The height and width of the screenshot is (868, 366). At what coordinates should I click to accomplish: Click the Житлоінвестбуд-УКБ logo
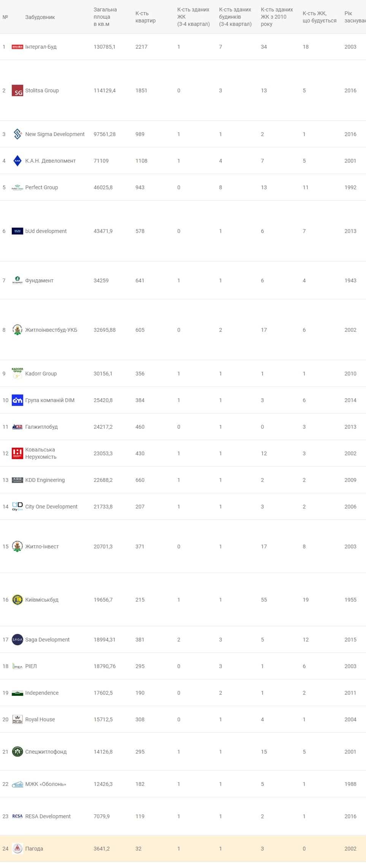point(17,330)
